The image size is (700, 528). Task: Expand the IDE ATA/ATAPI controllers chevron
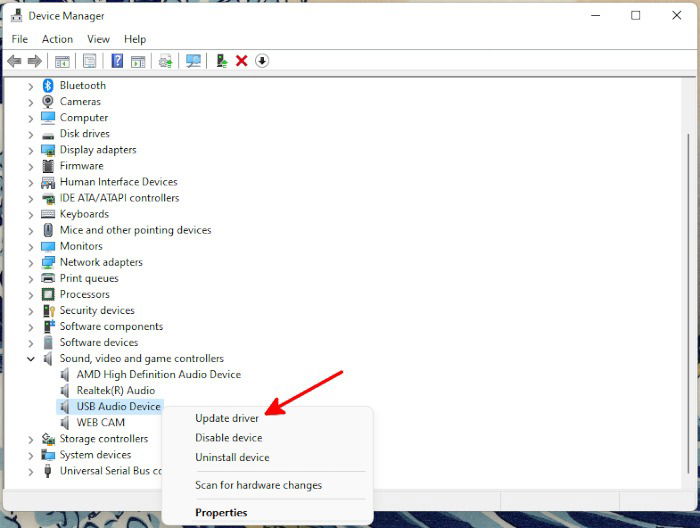click(30, 199)
